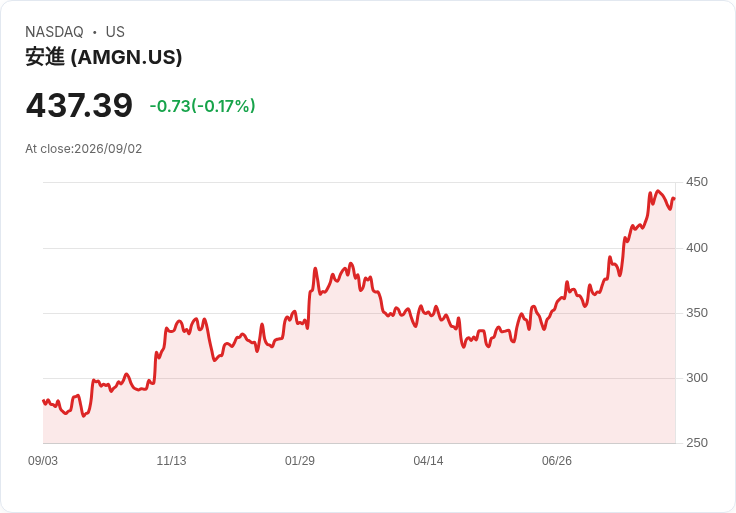Click the 06/26 x-axis date label
The width and height of the screenshot is (736, 513).
click(x=557, y=461)
